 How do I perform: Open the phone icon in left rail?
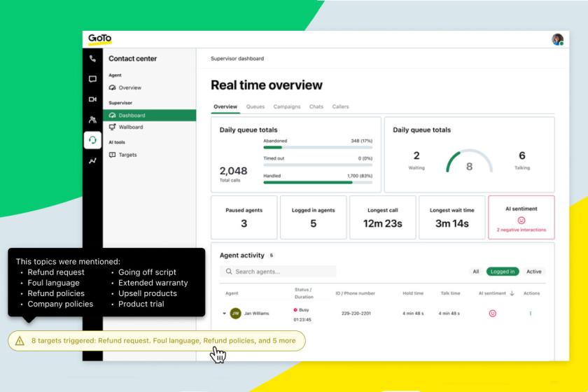click(x=92, y=59)
